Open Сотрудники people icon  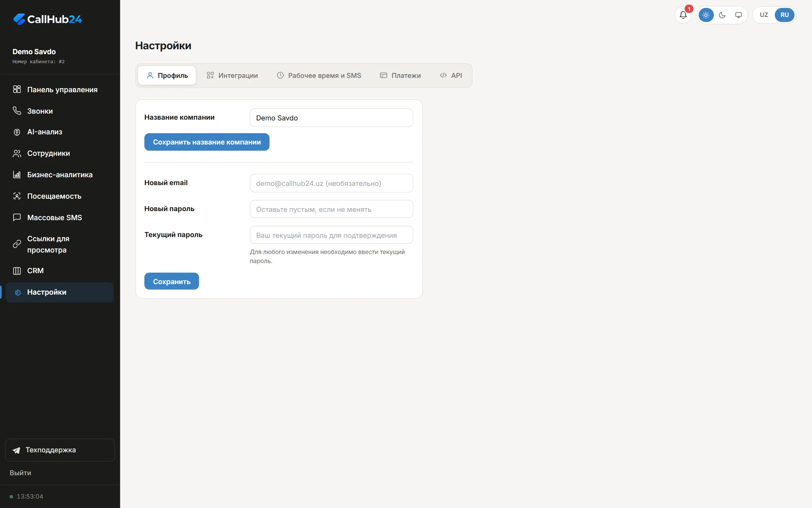coord(17,154)
